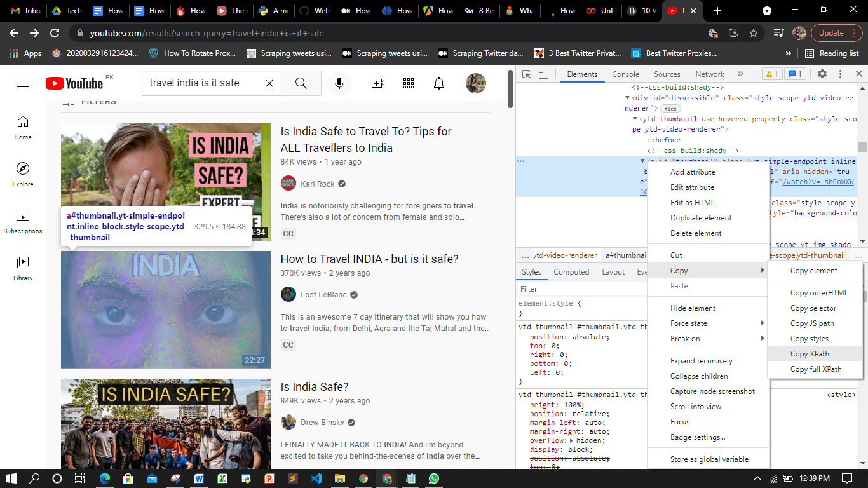
Task: Click the YouTube search magnifier button
Action: click(301, 83)
